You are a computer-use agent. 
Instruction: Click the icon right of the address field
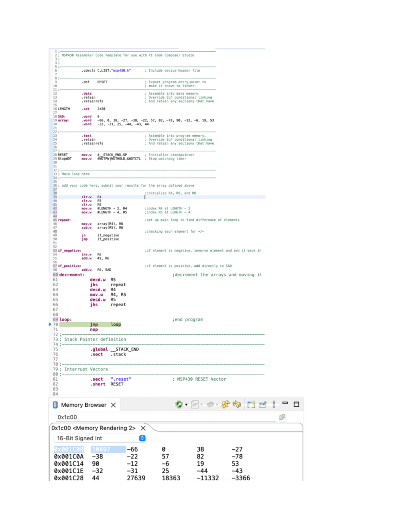(x=282, y=417)
